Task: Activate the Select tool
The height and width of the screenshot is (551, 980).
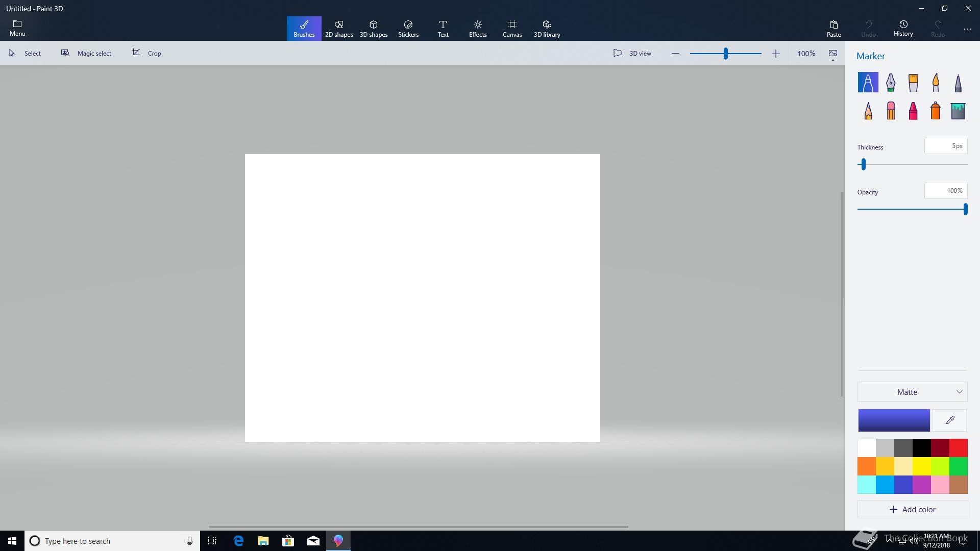Action: [25, 53]
